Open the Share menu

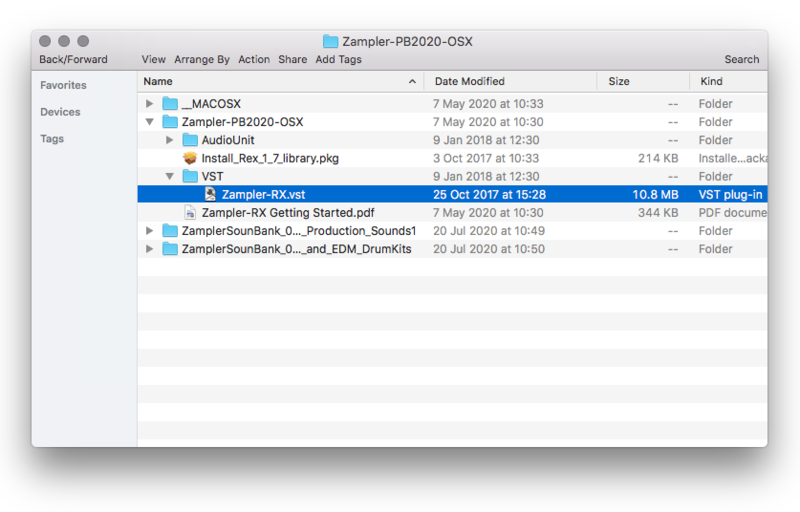[x=292, y=59]
